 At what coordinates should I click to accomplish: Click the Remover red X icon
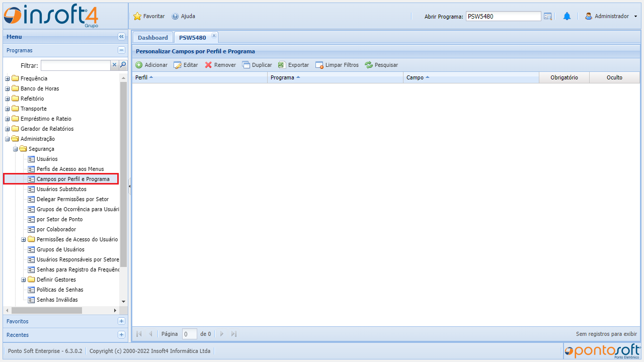click(208, 65)
